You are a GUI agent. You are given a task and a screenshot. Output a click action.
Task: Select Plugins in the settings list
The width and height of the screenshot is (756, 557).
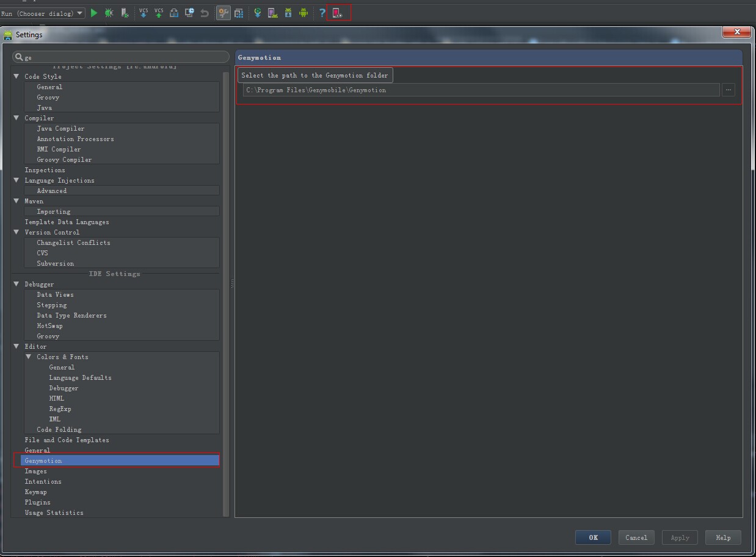tap(37, 502)
